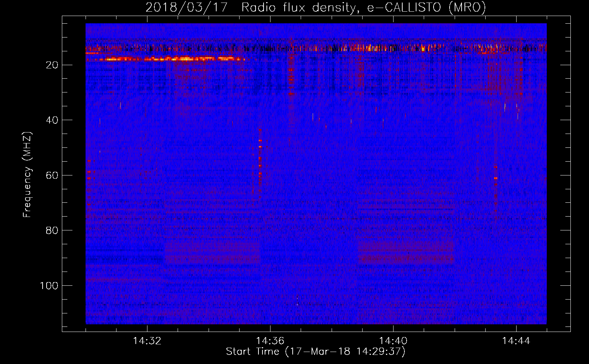This screenshot has width=589, height=364.
Task: Click the 'Frequency (MHZ)' y-axis label
Action: [27, 175]
